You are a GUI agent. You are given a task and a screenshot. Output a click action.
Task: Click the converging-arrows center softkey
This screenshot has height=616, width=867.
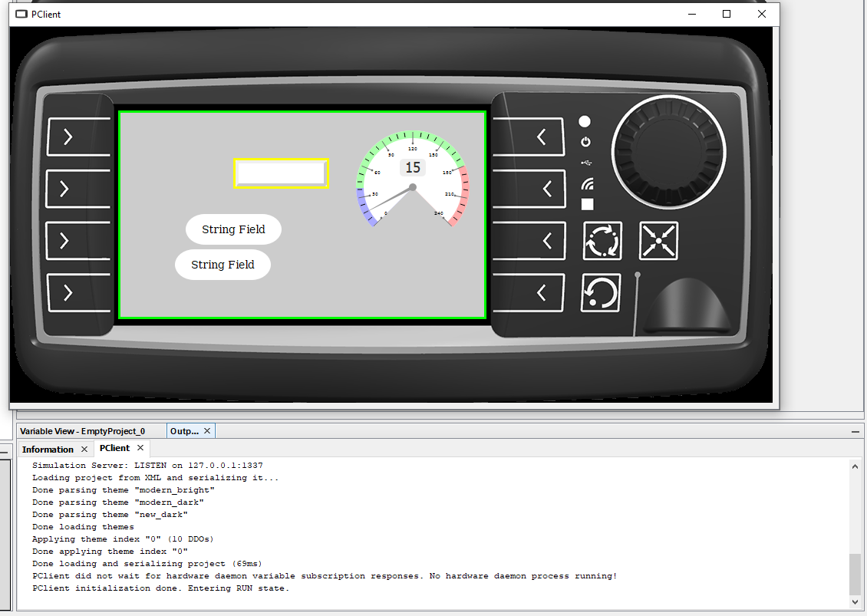pos(658,240)
